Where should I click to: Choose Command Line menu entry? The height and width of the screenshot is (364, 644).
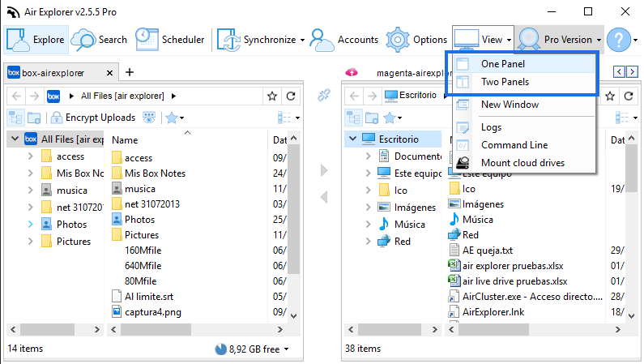coord(524,145)
